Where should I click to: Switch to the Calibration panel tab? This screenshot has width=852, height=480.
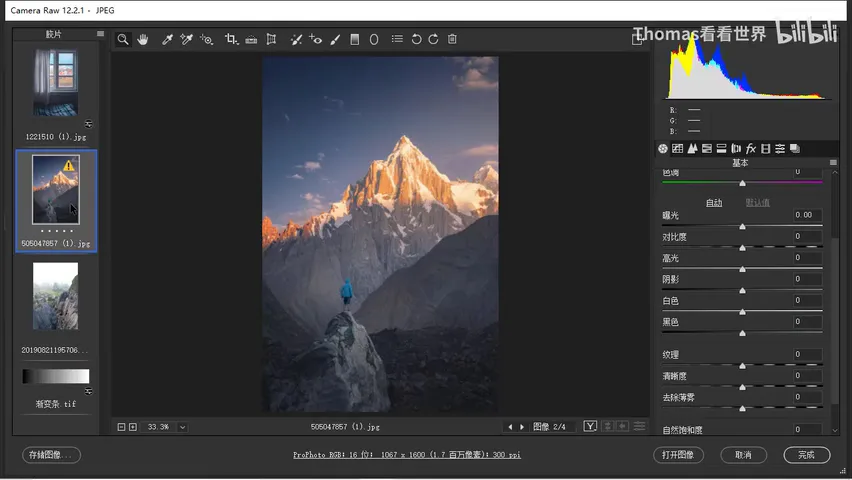click(766, 148)
